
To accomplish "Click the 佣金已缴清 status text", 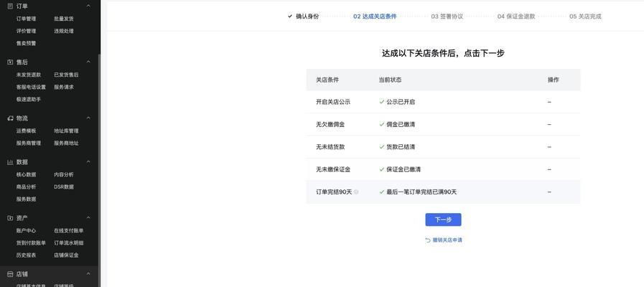I will [401, 124].
